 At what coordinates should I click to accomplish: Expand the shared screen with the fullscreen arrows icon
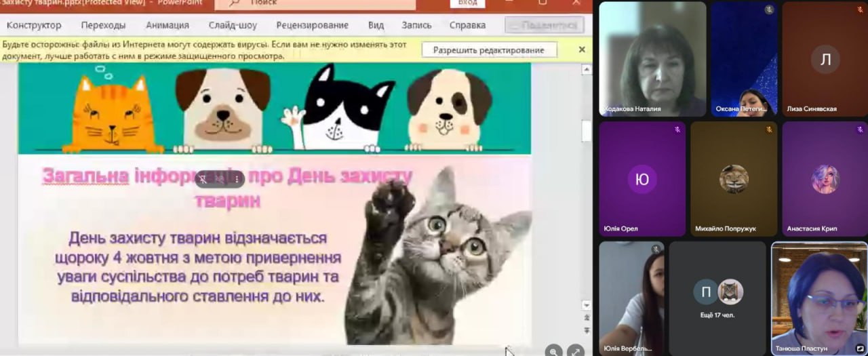coord(575,351)
